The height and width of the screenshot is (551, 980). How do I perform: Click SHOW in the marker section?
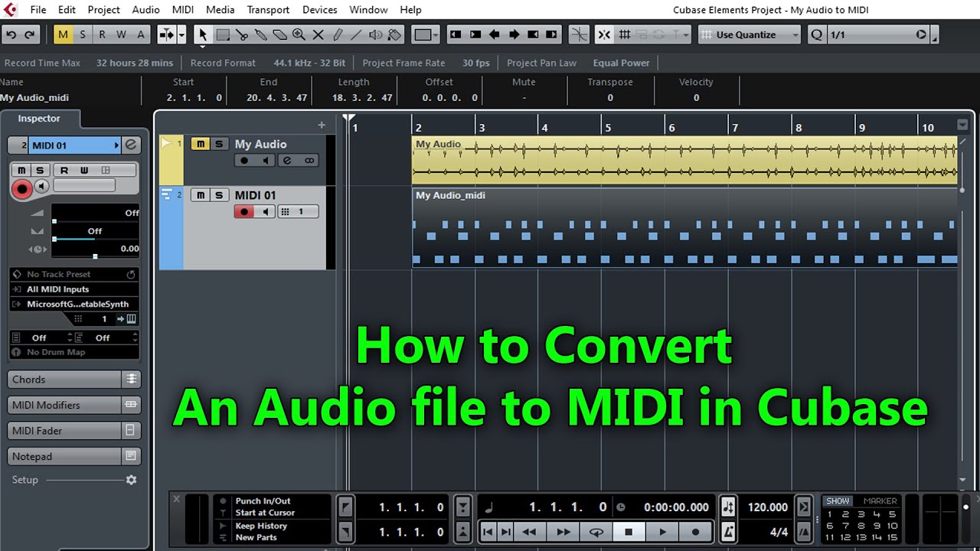tap(838, 501)
